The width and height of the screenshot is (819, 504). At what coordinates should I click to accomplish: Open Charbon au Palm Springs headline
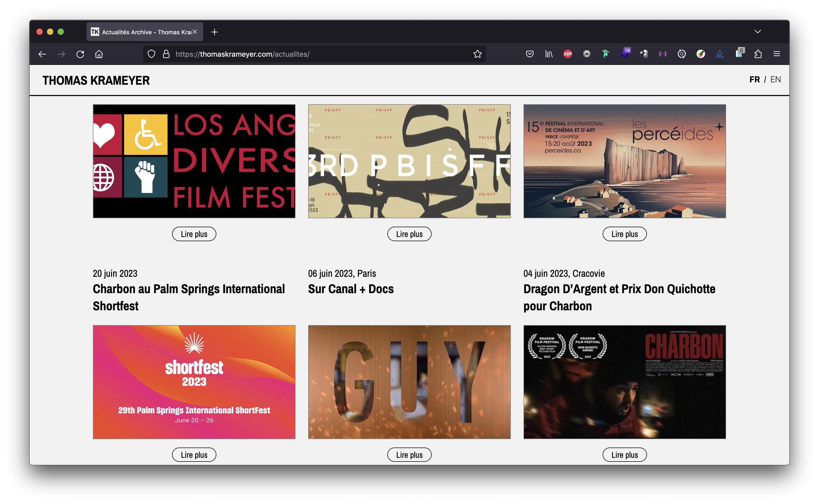(x=189, y=297)
